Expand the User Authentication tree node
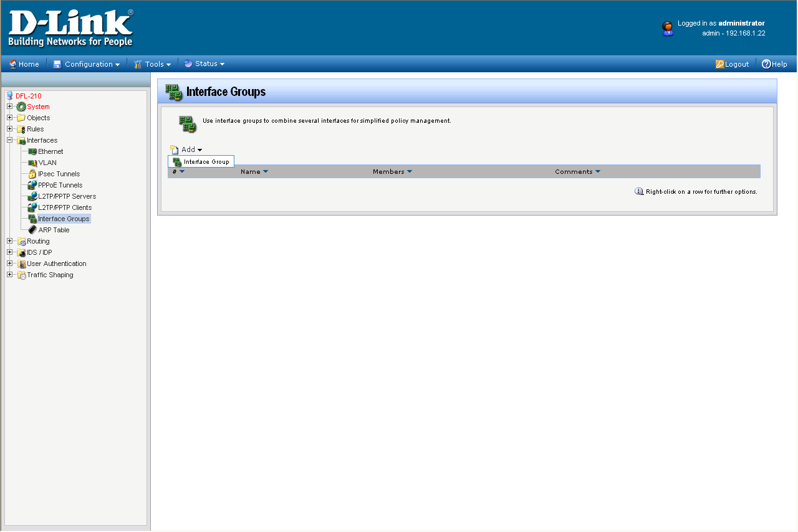This screenshot has height=532, width=798. [x=9, y=264]
